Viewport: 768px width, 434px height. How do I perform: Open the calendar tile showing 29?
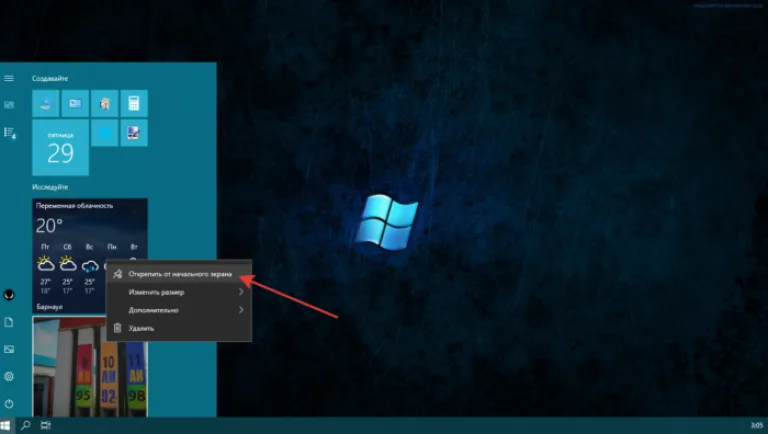click(60, 147)
